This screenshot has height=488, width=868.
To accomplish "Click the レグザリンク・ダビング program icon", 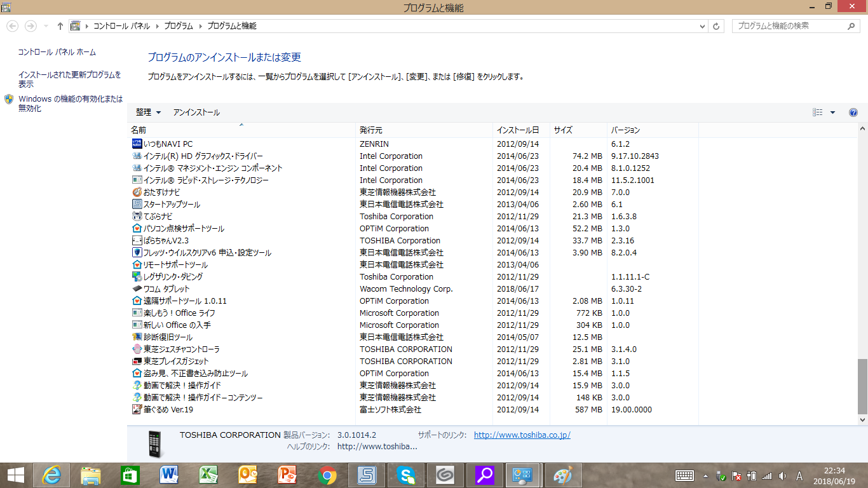I will pyautogui.click(x=137, y=276).
